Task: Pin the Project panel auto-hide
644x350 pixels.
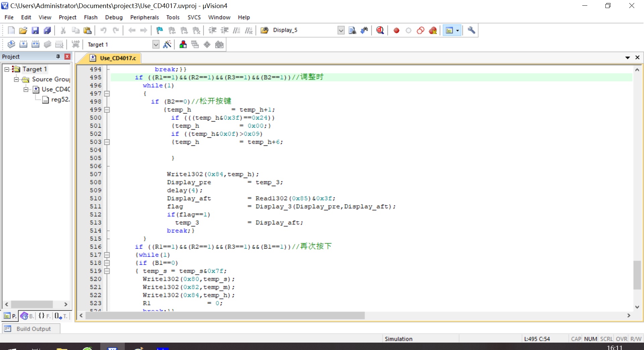Action: [58, 56]
